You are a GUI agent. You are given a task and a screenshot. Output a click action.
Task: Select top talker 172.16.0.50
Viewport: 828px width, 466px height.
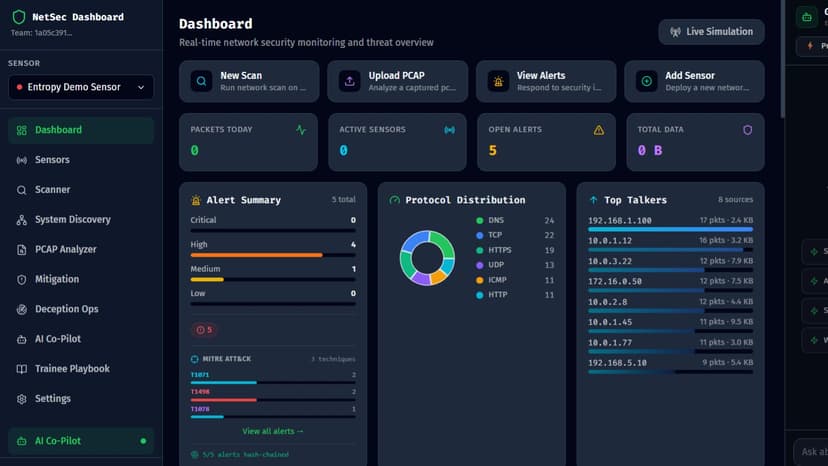click(x=671, y=285)
